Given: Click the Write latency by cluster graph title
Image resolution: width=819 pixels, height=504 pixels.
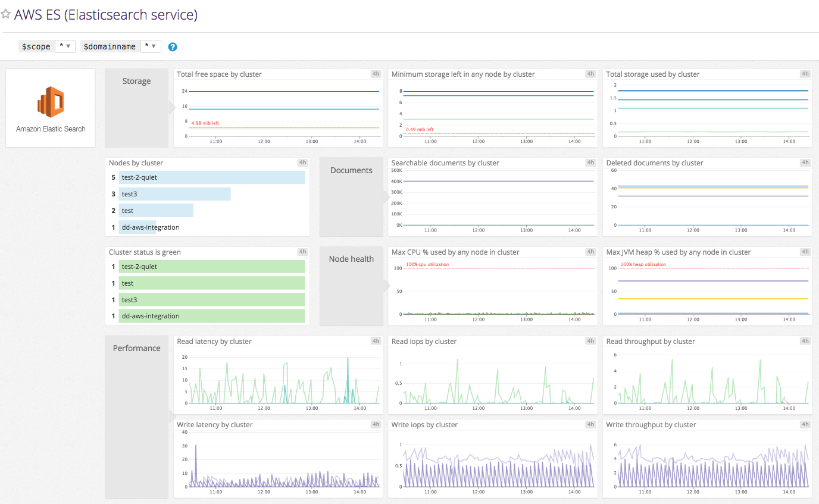Looking at the screenshot, I should pos(214,424).
